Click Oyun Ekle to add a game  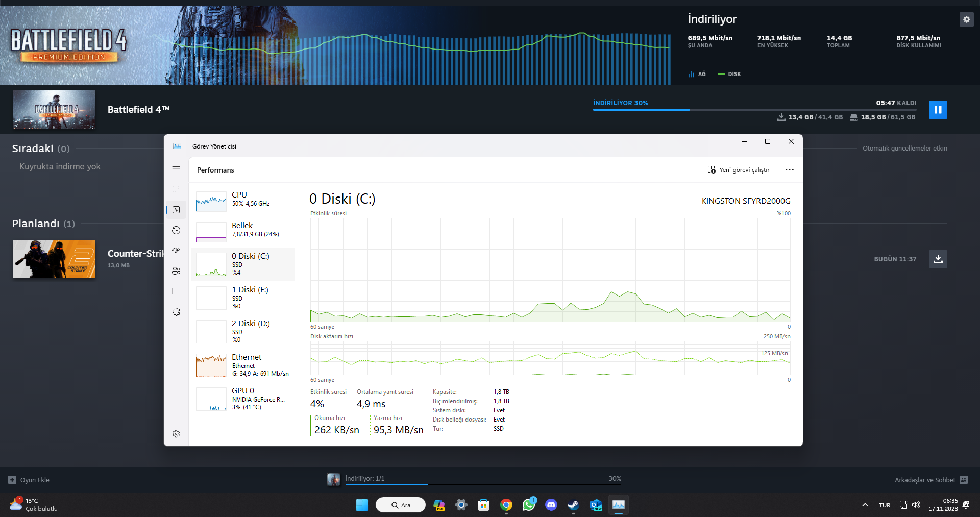click(x=29, y=480)
